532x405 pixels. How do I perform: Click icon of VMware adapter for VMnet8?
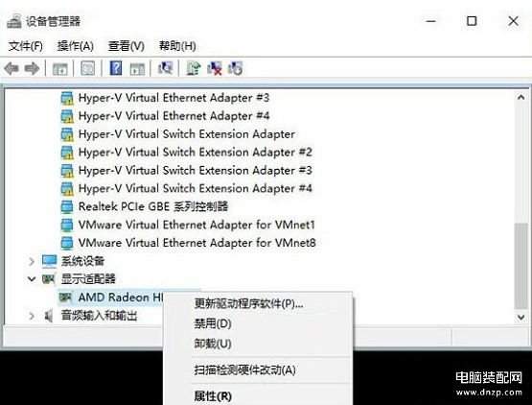[x=67, y=243]
